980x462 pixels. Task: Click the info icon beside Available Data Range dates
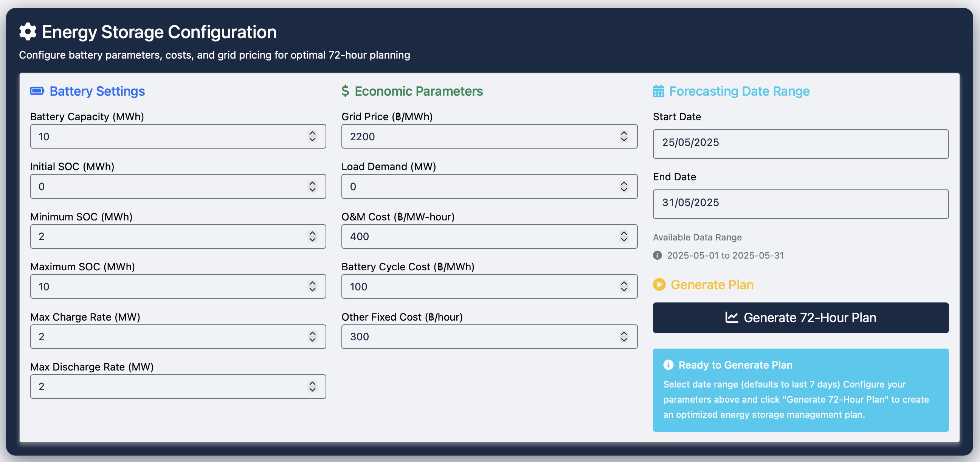pyautogui.click(x=657, y=255)
